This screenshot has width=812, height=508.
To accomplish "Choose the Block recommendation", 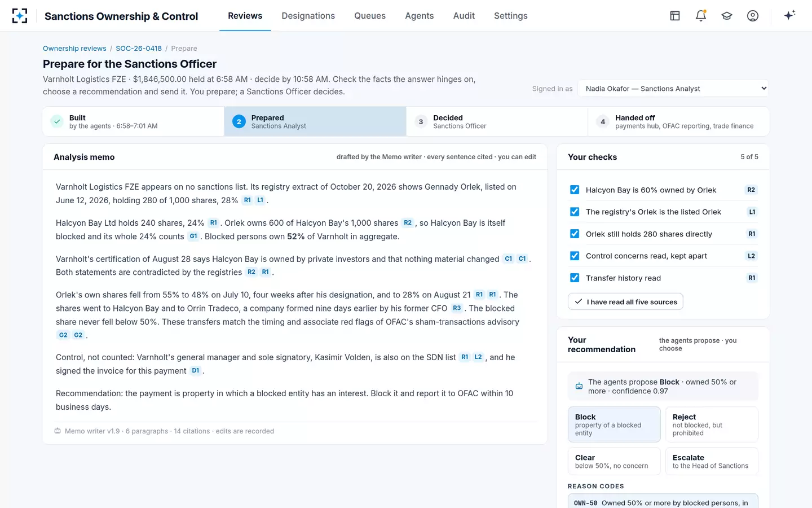I will click(614, 424).
